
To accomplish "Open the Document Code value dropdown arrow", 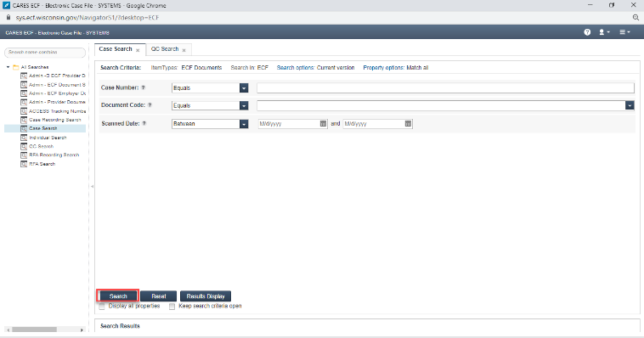I will pos(630,105).
